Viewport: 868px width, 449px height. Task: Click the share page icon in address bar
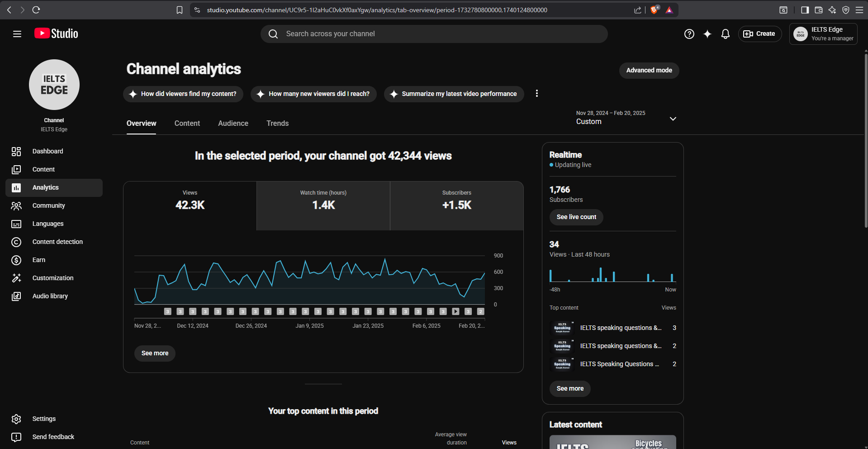(x=638, y=10)
